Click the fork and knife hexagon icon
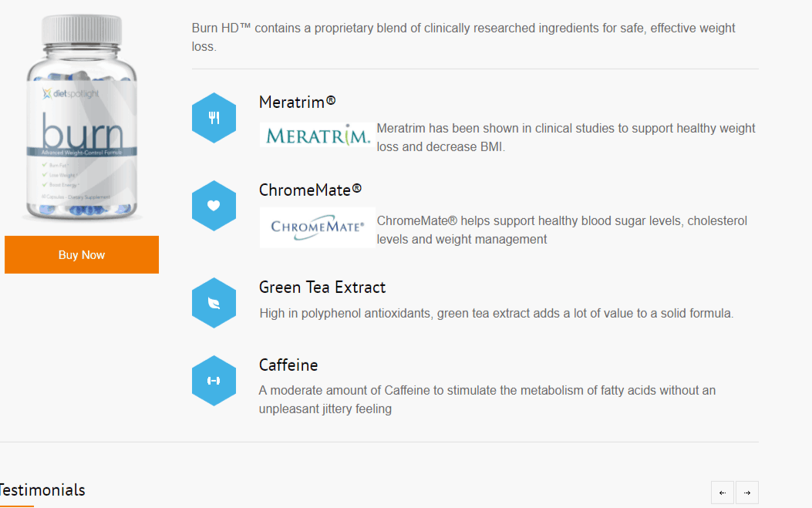 coord(214,117)
